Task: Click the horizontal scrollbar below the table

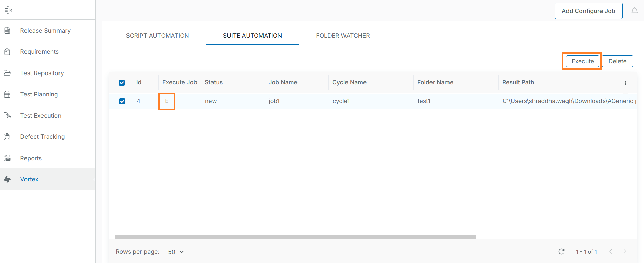Action: pyautogui.click(x=295, y=237)
